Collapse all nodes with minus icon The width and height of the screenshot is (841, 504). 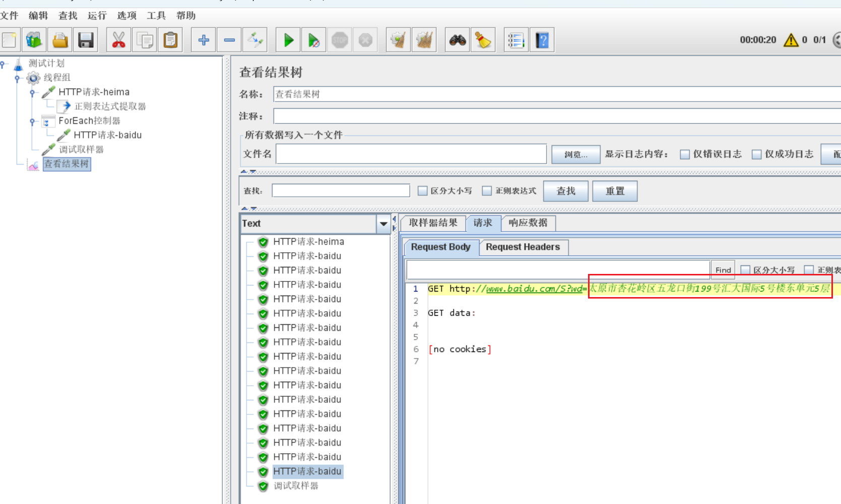coord(229,40)
